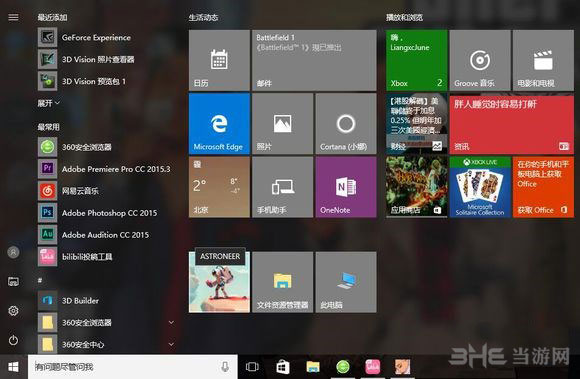The height and width of the screenshot is (379, 580).
Task: Click the user account avatar icon
Action: pos(13,252)
